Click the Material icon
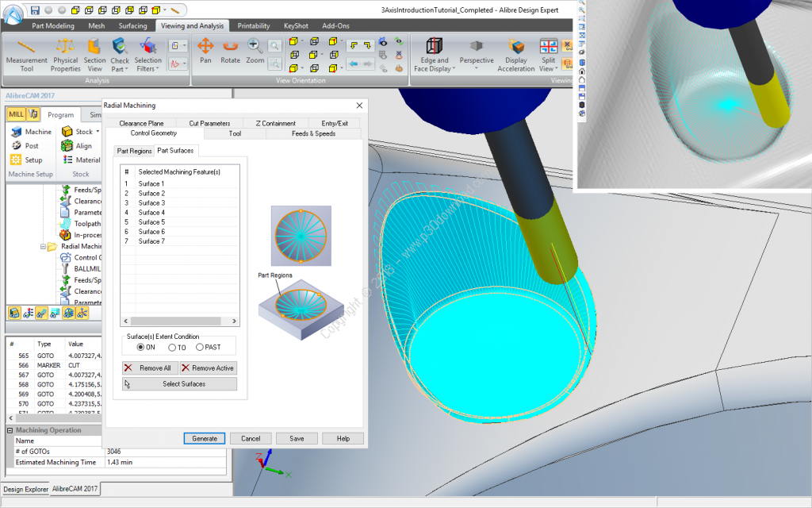The width and height of the screenshot is (812, 508). (67, 160)
